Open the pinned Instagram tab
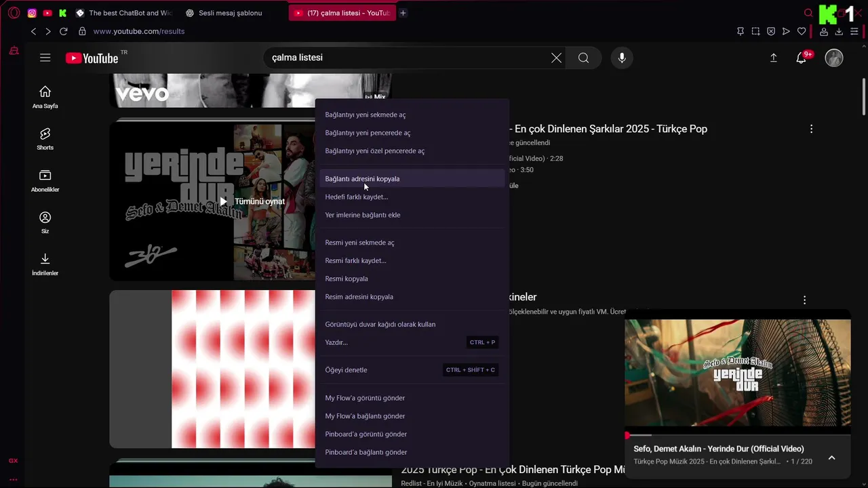 [32, 13]
